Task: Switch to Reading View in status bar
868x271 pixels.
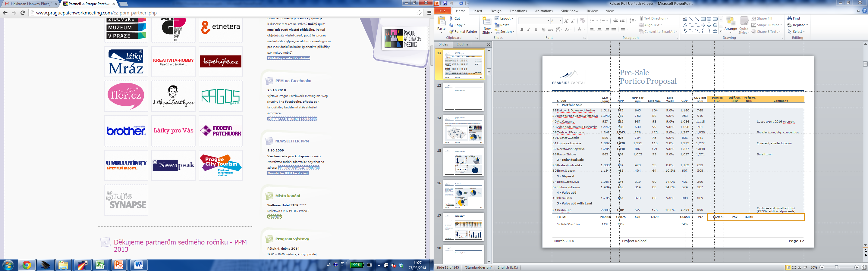Action: click(800, 267)
